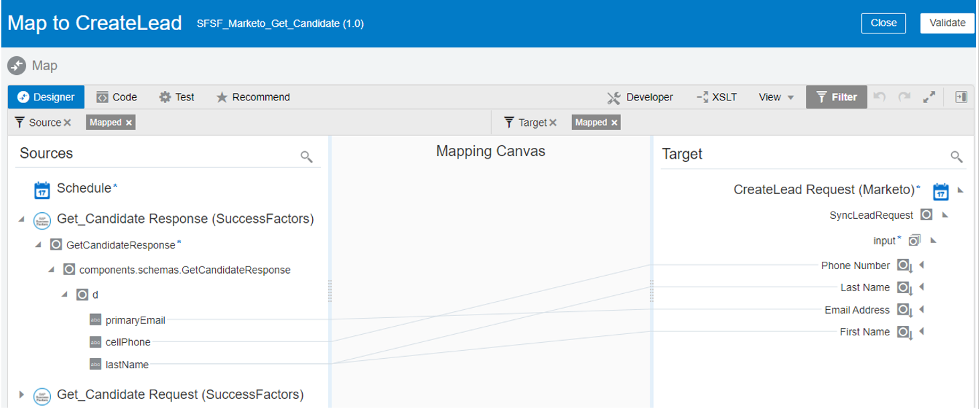Click the Email Address target element icon
The width and height of the screenshot is (980, 409).
pyautogui.click(x=905, y=311)
